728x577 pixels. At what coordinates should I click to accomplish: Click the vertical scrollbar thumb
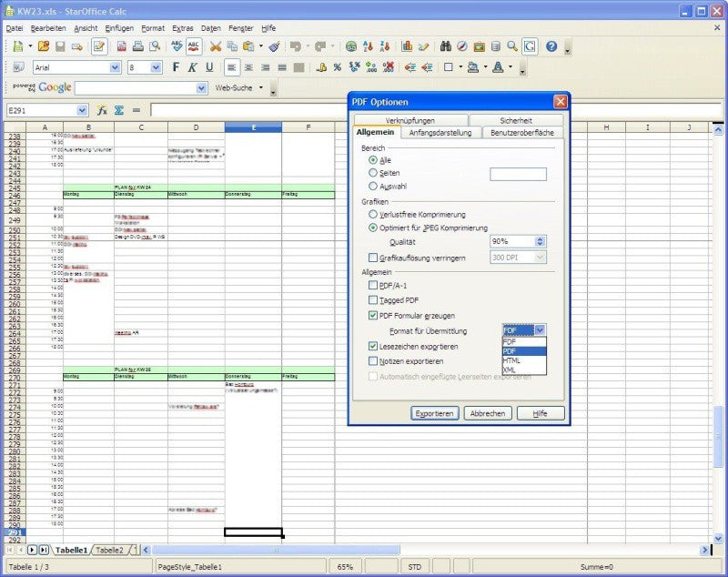point(718,435)
